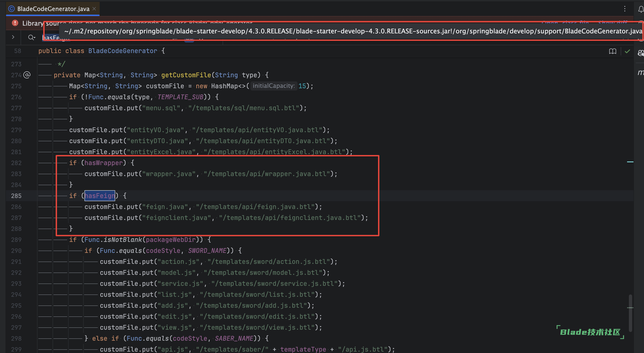Click the "service.js" string
Screen dimensions: 644x353
181,284
